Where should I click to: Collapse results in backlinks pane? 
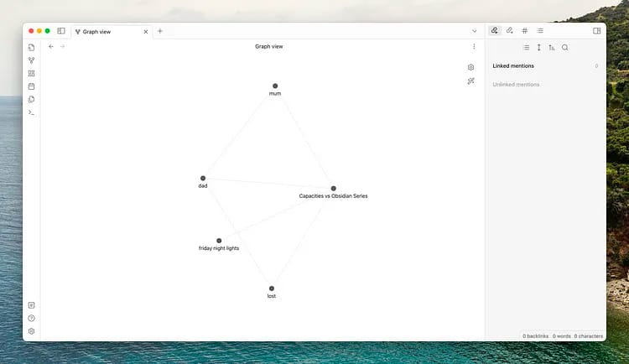(527, 47)
